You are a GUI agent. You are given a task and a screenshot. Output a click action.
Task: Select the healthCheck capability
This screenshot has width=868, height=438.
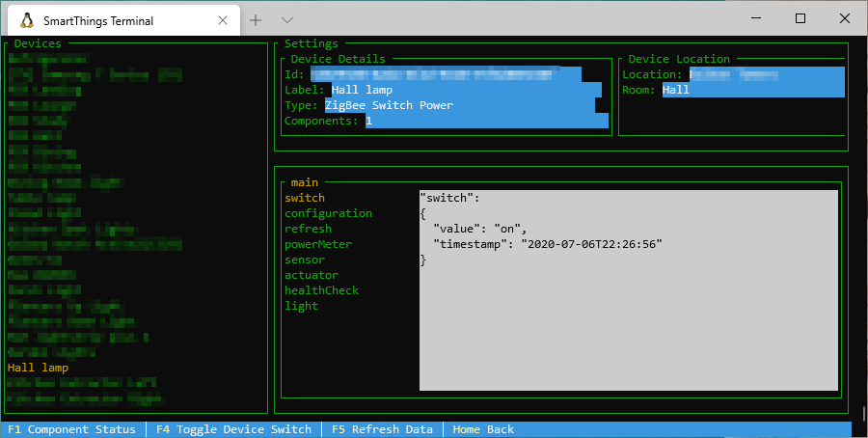tap(321, 290)
